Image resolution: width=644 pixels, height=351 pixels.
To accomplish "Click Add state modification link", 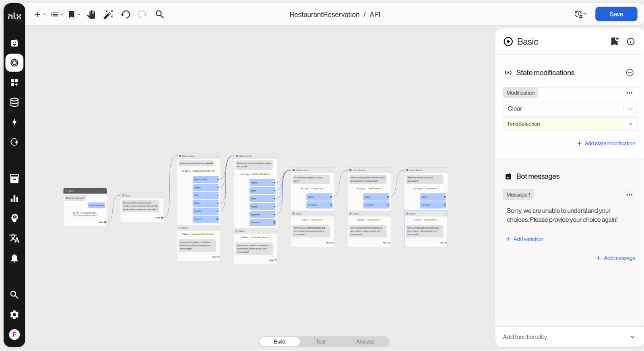I will (x=606, y=143).
